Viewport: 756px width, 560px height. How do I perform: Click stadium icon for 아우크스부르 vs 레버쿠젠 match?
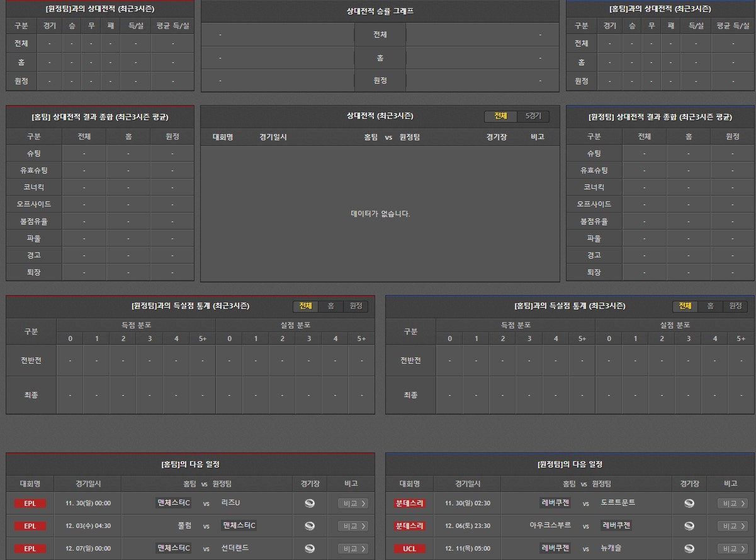click(x=689, y=526)
